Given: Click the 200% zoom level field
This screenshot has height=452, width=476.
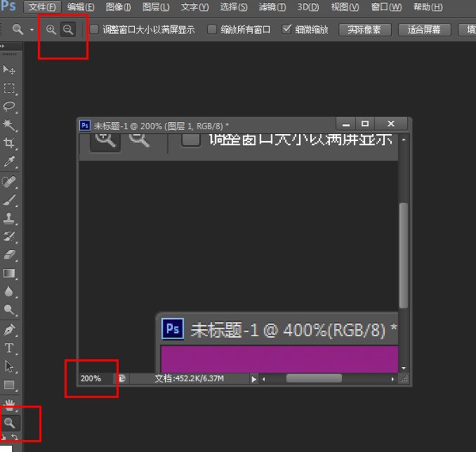Looking at the screenshot, I should [x=96, y=378].
